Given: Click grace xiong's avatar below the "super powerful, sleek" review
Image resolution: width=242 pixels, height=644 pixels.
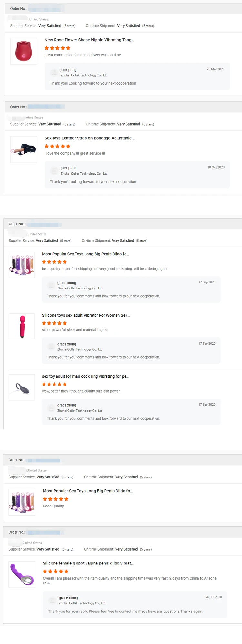Looking at the screenshot, I should [51, 346].
